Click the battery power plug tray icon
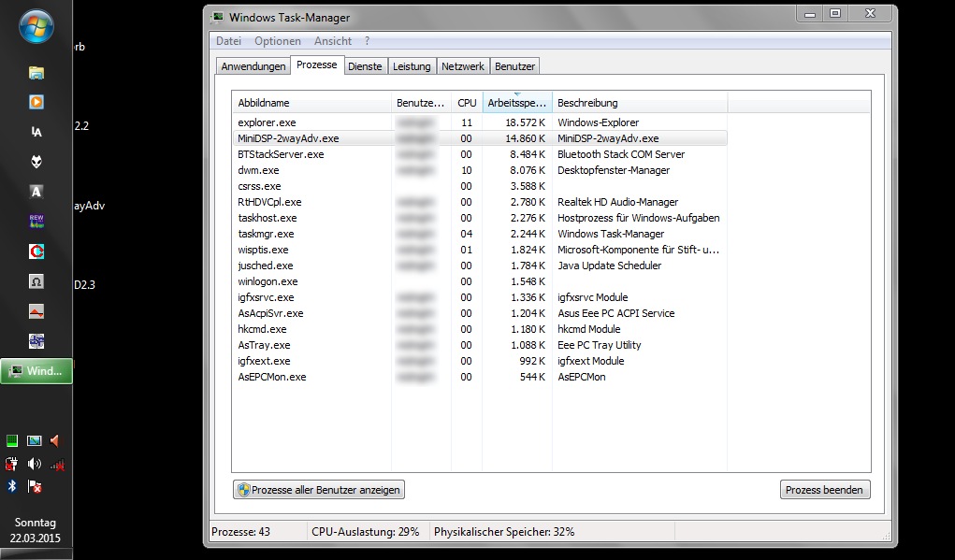This screenshot has height=560, width=955. click(x=11, y=465)
